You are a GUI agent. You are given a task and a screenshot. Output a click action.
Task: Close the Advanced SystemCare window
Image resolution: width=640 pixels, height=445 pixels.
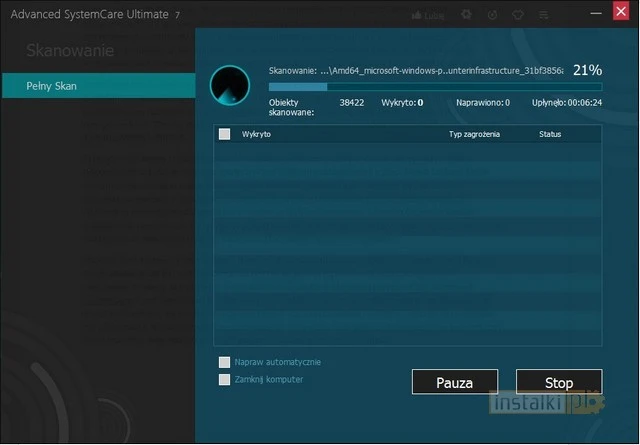pos(622,14)
